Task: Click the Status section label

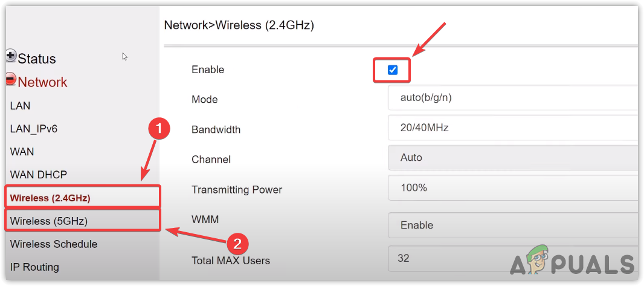Action: tap(37, 59)
